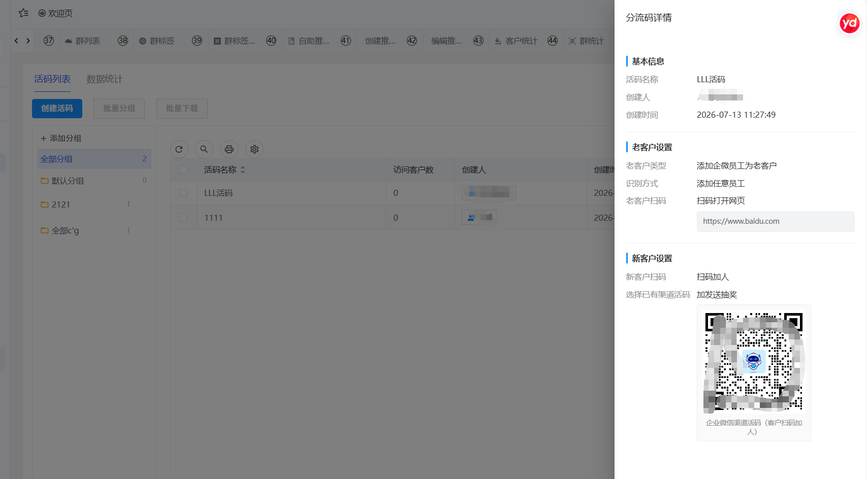Image resolution: width=868 pixels, height=479 pixels.
Task: Click the creation time 2026-07-13 11:27:49
Action: (x=736, y=115)
